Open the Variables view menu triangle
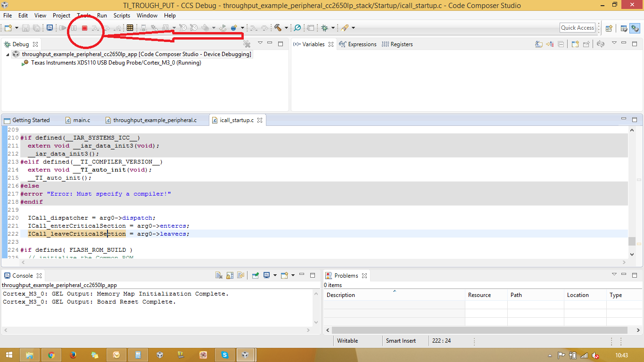This screenshot has width=644, height=362. [x=614, y=43]
